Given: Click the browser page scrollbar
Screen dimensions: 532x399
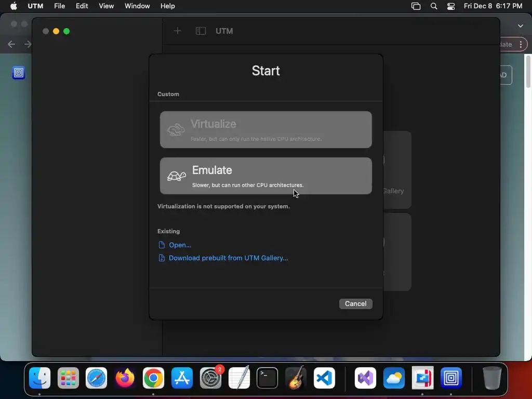Looking at the screenshot, I should click(x=528, y=72).
